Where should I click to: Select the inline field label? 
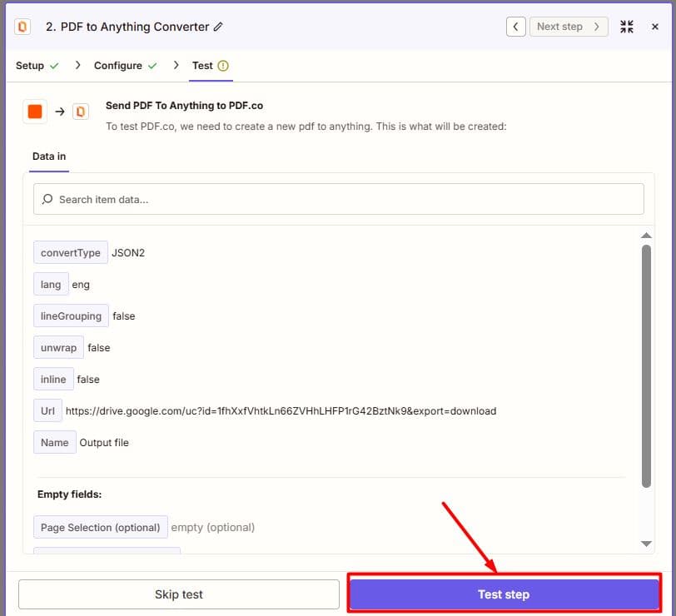click(x=53, y=380)
